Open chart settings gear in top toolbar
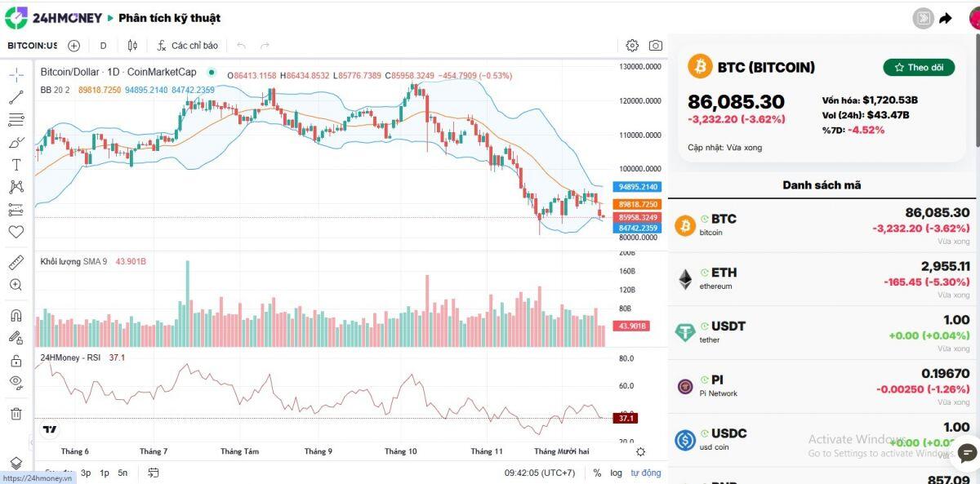Screen dimensions: 980x484 [632, 46]
